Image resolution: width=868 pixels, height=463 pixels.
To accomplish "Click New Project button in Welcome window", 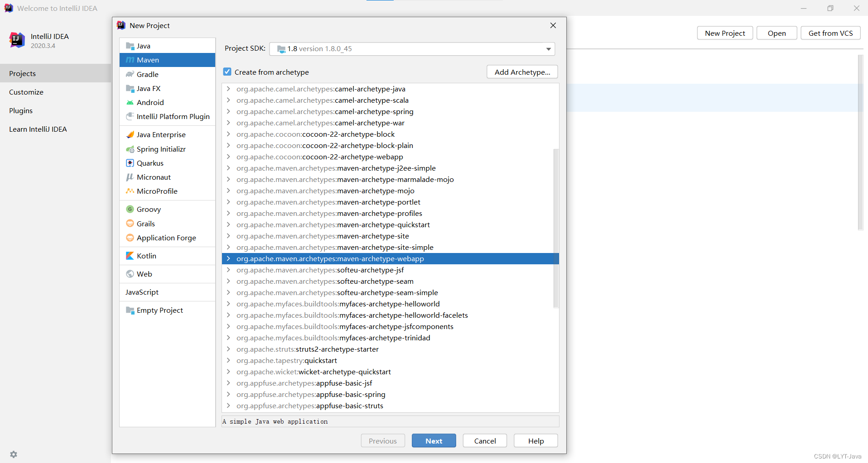I will (x=725, y=33).
